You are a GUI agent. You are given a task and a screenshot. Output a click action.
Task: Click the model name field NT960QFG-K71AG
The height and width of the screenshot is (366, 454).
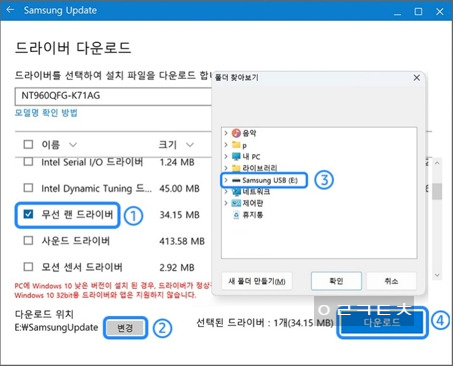(113, 96)
